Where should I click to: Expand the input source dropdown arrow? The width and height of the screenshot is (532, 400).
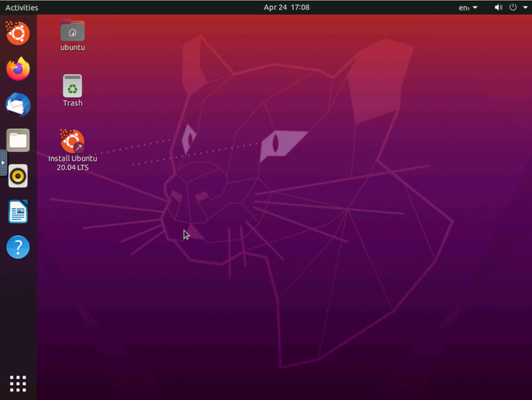click(x=475, y=7)
